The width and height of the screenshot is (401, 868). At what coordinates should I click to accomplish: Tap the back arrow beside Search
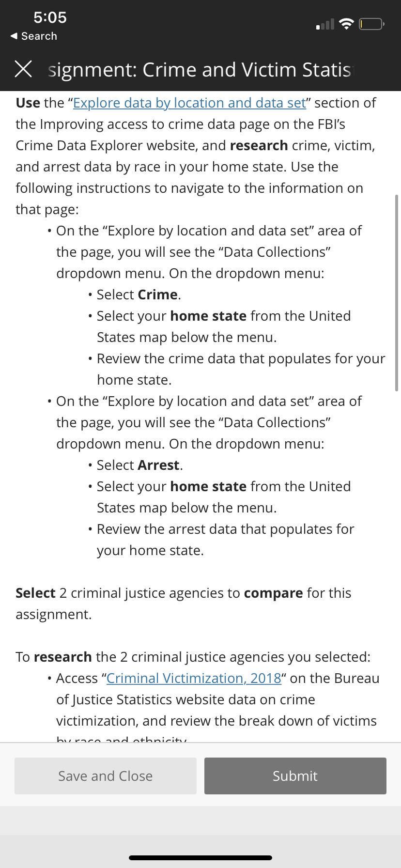point(14,36)
